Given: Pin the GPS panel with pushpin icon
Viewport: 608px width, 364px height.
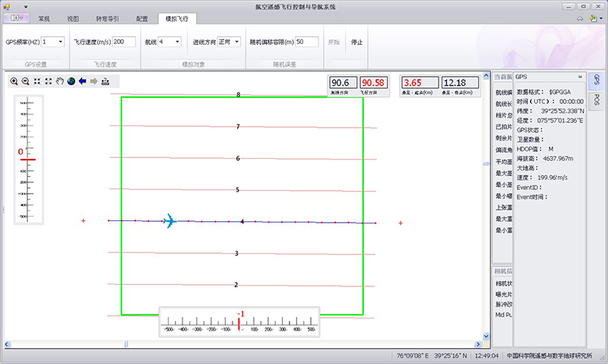Looking at the screenshot, I should 581,78.
